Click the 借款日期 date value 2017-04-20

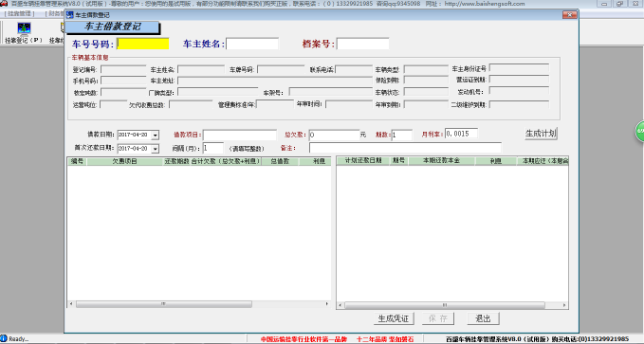coord(133,136)
